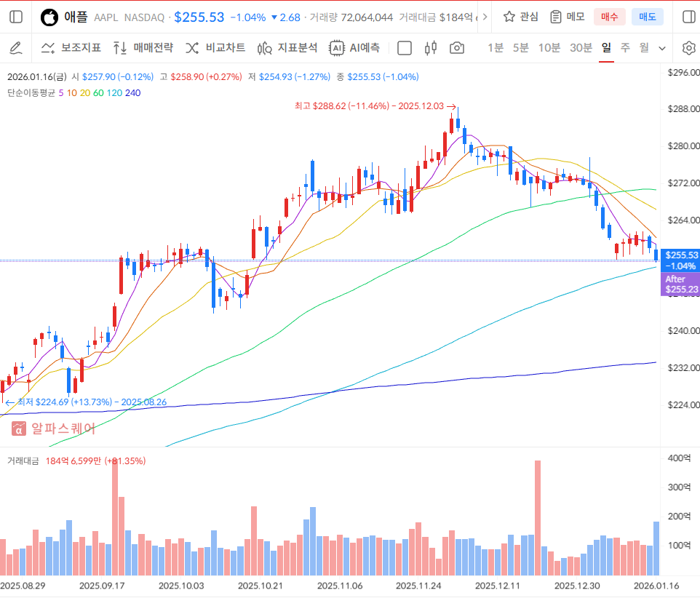Open 비교차트 compare chart
Screen dimensions: 700x598
(x=215, y=48)
